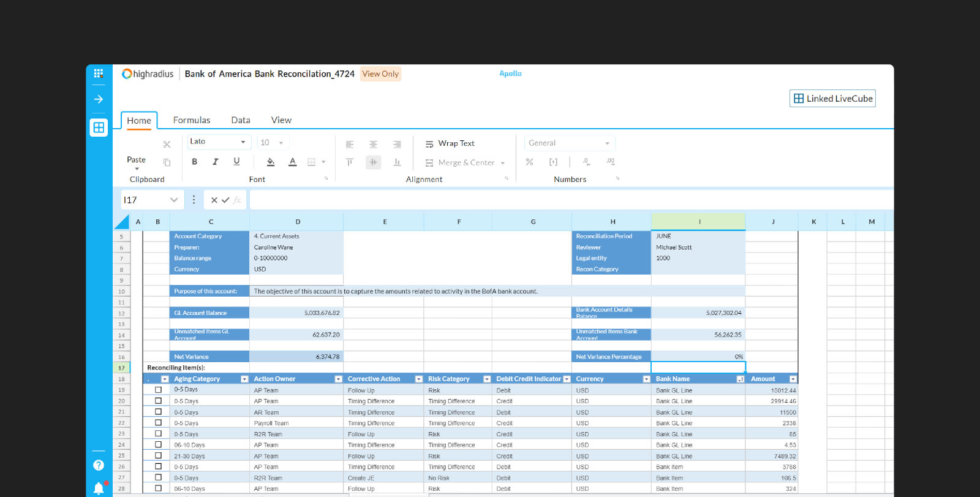980x497 pixels.
Task: Open the help question mark icon
Action: tap(99, 465)
